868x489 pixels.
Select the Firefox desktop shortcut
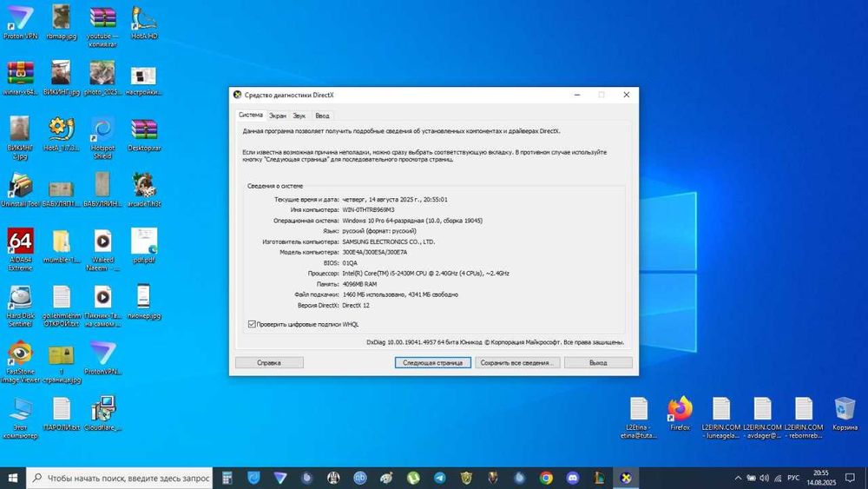(x=680, y=413)
